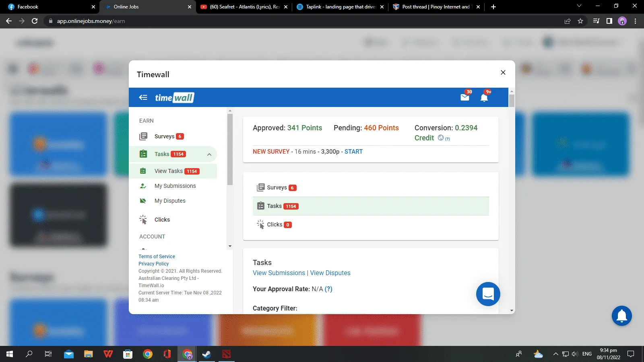Open the tab search dropdown arrow
This screenshot has height=362, width=644.
[x=579, y=6]
